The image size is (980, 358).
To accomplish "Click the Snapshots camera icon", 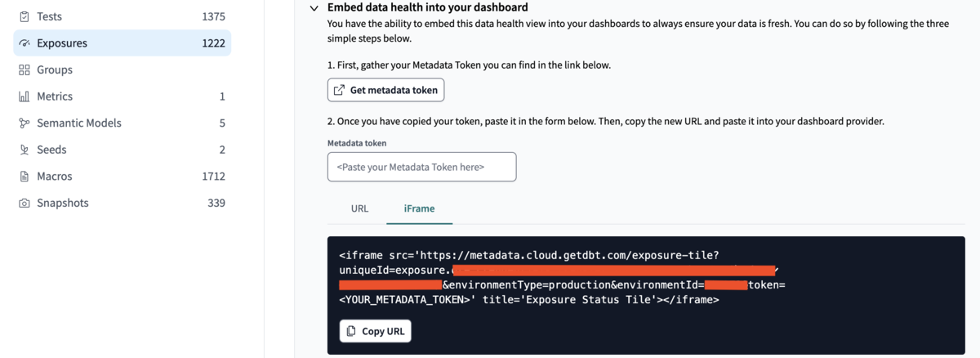I will (24, 203).
